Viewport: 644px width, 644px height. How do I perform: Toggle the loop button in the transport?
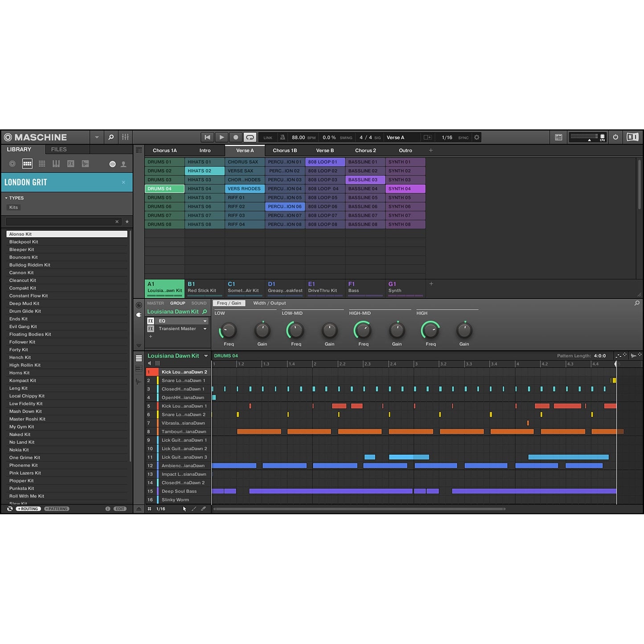click(250, 137)
